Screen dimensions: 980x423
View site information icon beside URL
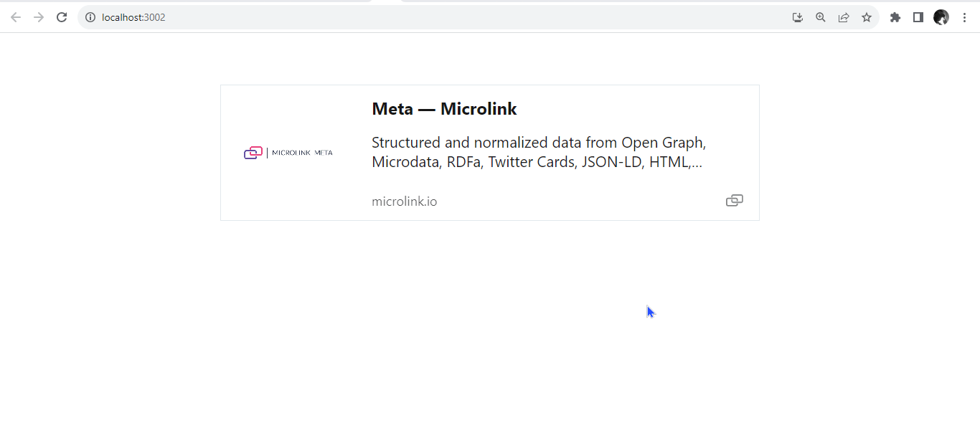pyautogui.click(x=90, y=17)
